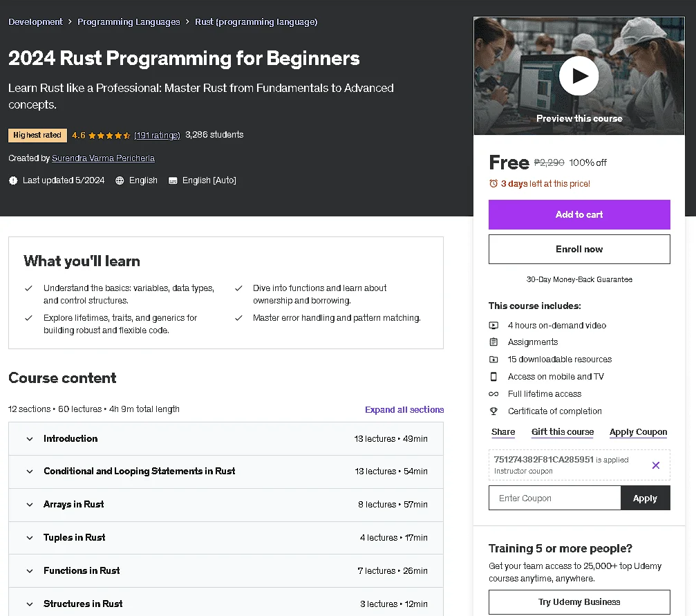Click the 4.6 rating number
Screen dimensions: 696x616
[x=79, y=135]
